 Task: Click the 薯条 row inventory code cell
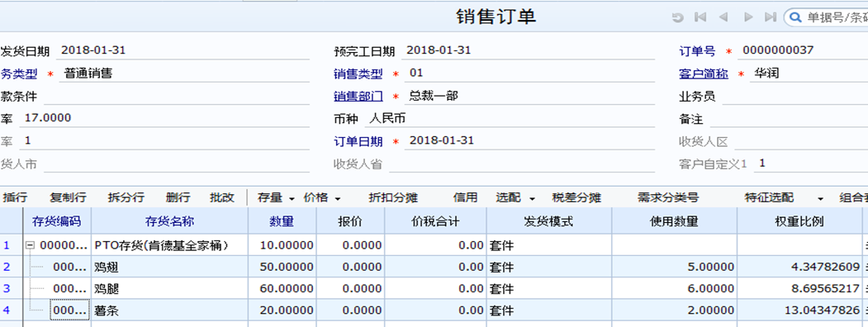(x=69, y=310)
